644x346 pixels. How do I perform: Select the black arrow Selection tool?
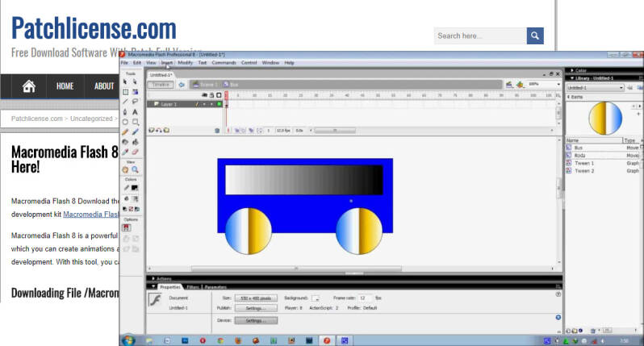click(126, 81)
